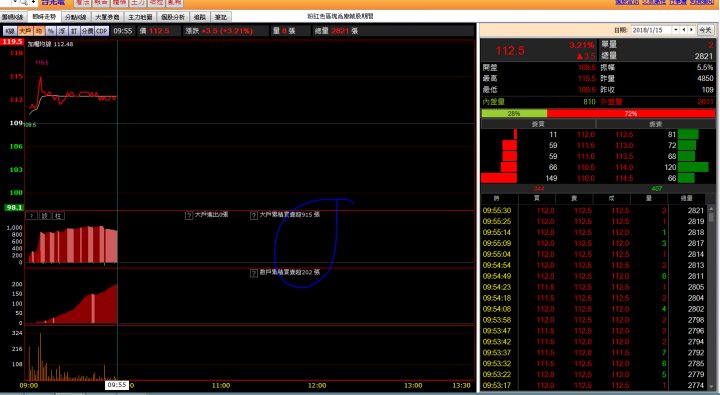Viewport: 720px width, 395px height.
Task: Select ask price 112.5 in order book
Action: pos(624,135)
